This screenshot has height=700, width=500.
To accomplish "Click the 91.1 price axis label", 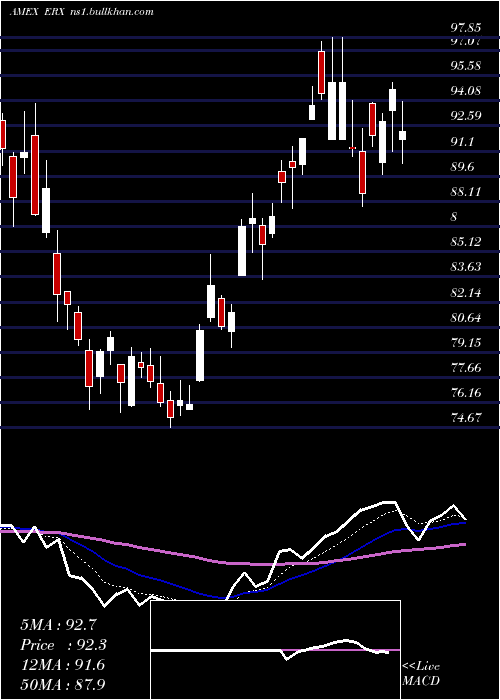I will coord(462,142).
